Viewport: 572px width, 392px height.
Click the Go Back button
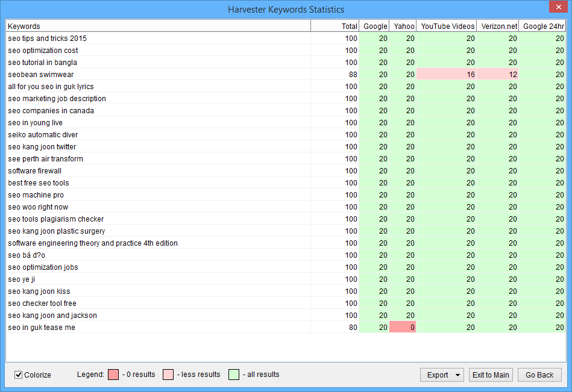pyautogui.click(x=539, y=375)
